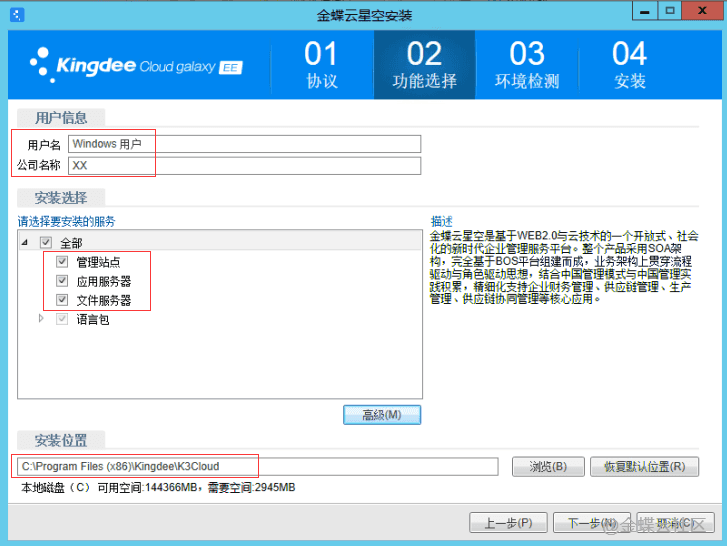Click the 请选择要安装的服务 prompt text

(x=66, y=221)
